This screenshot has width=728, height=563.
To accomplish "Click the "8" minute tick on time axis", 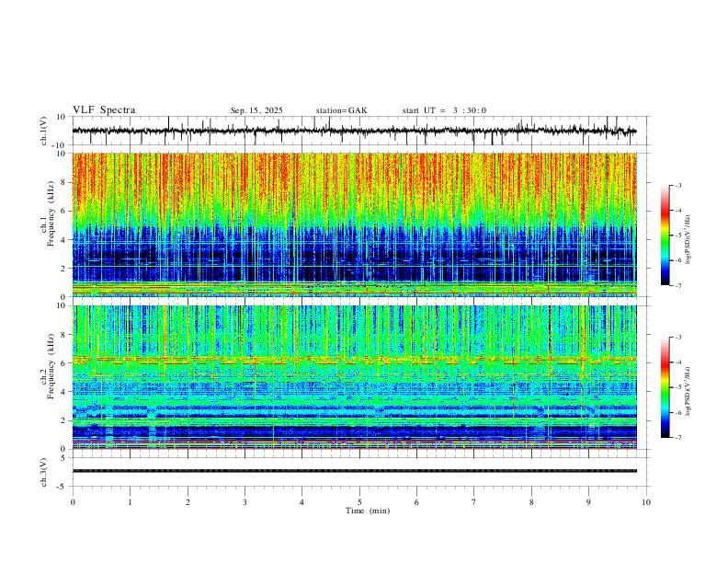I will [531, 502].
